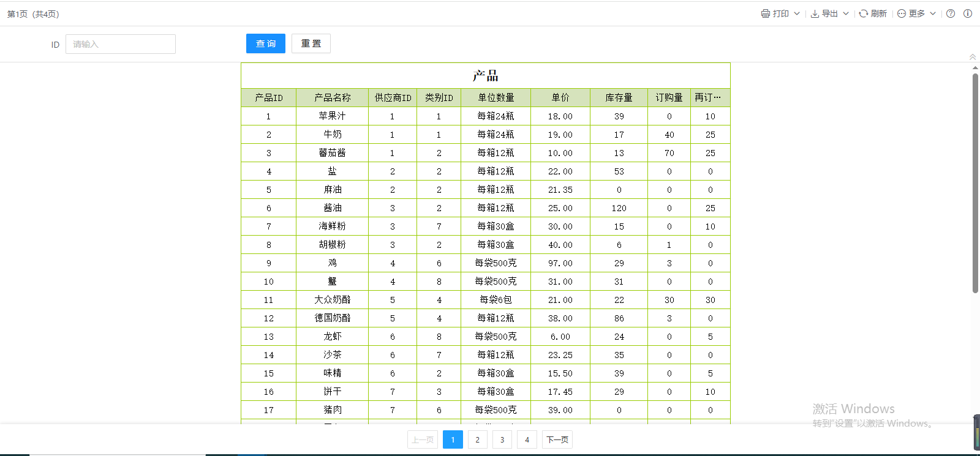This screenshot has width=980, height=456.
Task: Go to page 3
Action: [502, 439]
